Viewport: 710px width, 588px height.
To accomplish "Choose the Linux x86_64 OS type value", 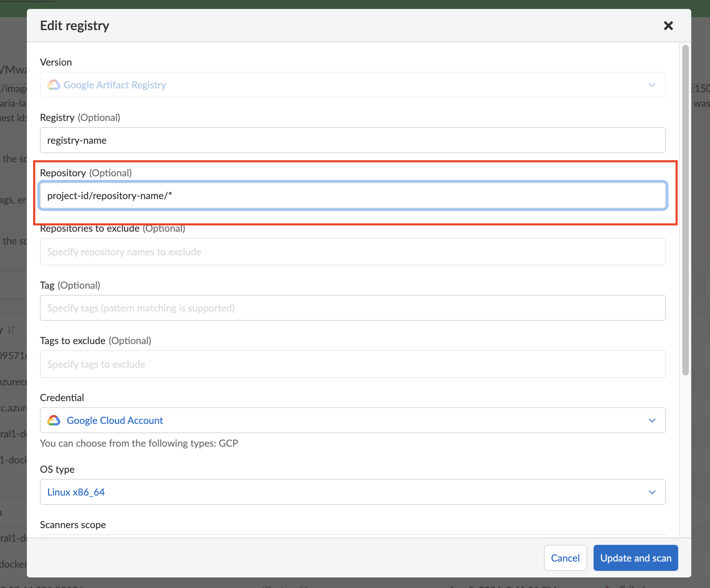I will coord(76,492).
